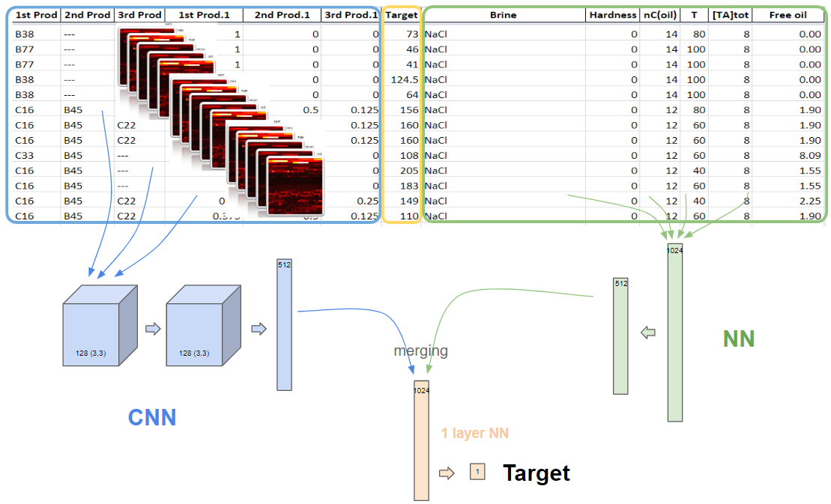Click the Target cell with value 108
The width and height of the screenshot is (831, 504).
click(x=401, y=155)
